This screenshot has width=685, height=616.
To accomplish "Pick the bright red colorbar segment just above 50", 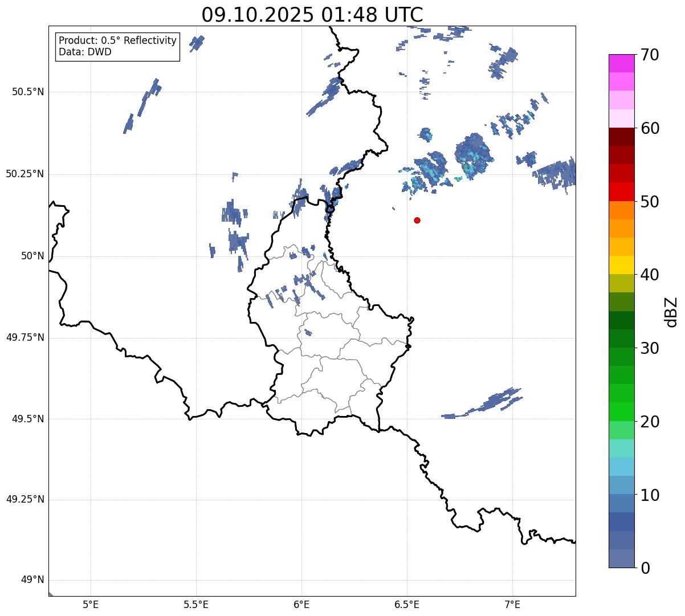I will point(622,191).
